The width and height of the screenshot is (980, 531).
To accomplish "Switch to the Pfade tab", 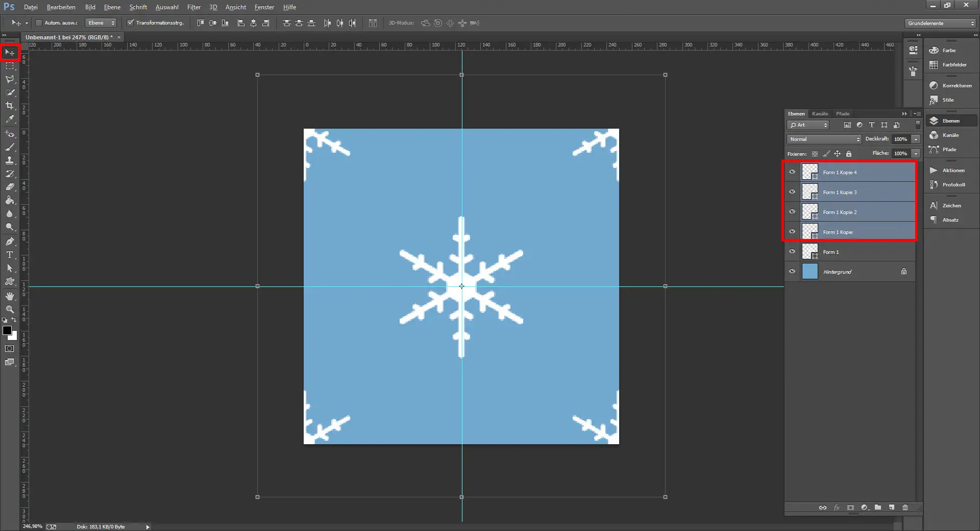I will (842, 113).
